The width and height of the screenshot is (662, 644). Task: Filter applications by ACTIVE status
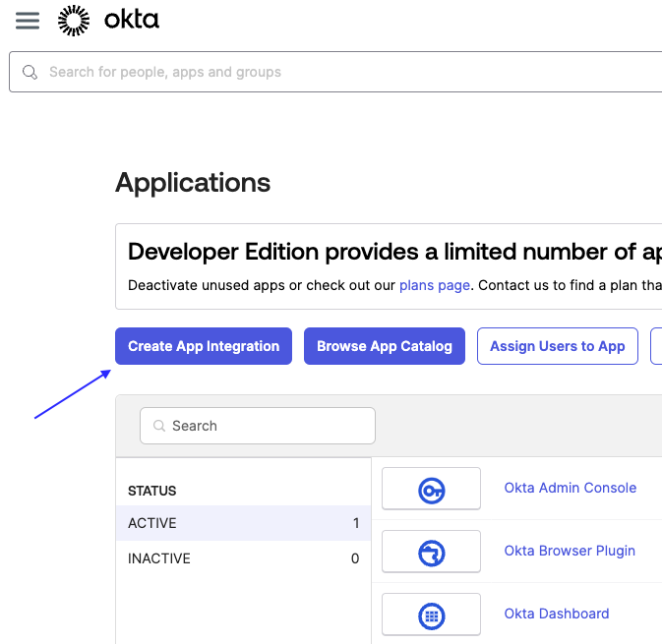tap(243, 523)
